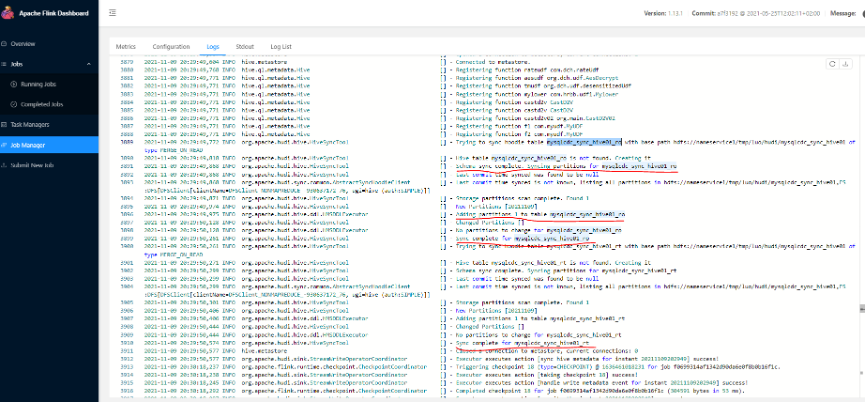Switch to the Stdout tab
This screenshot has width=866, height=402.
point(245,47)
